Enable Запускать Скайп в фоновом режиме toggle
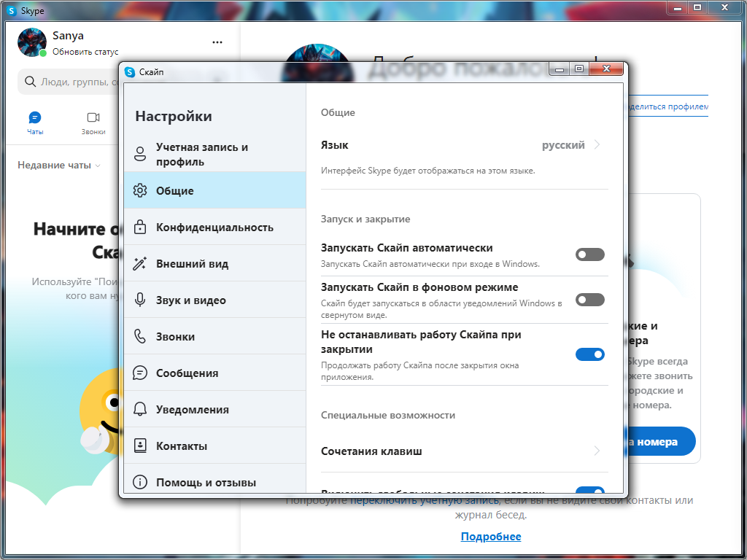 point(589,300)
